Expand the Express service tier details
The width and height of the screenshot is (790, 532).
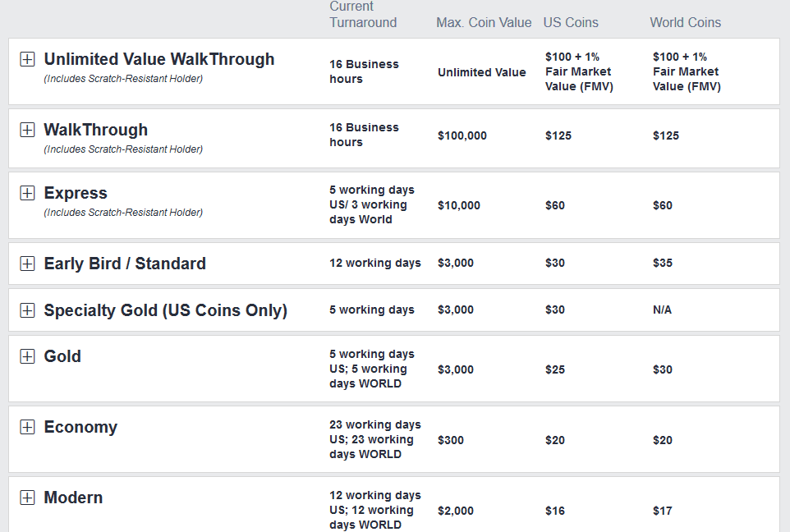pyautogui.click(x=27, y=193)
